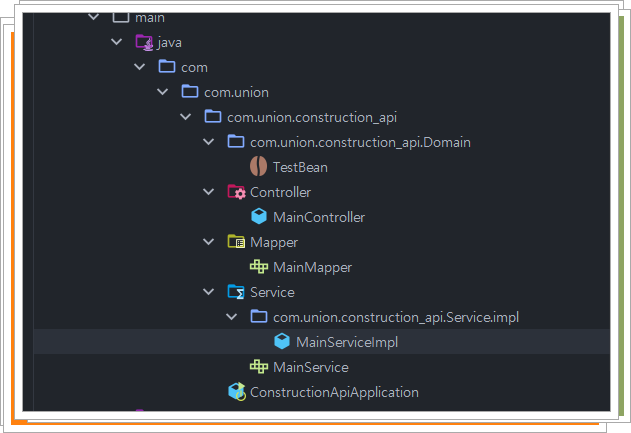
Task: Click the com.union folder icon
Action: click(190, 91)
